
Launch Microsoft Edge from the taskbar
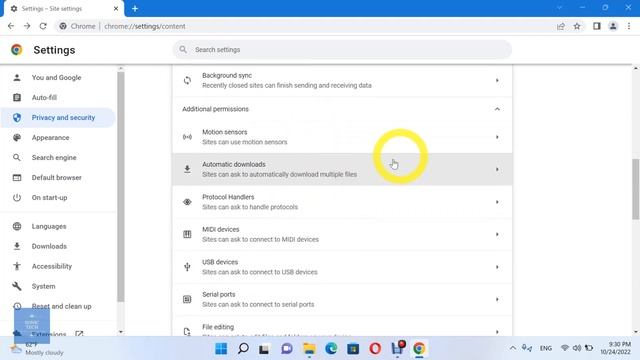click(331, 349)
